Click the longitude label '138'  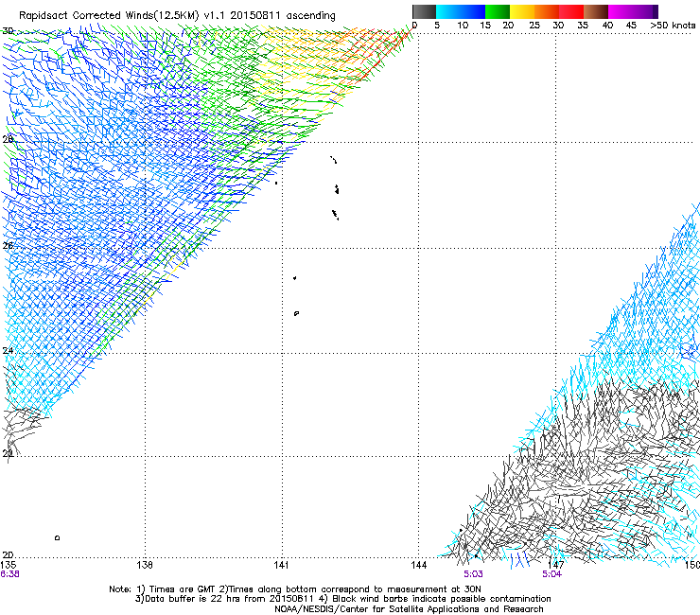click(144, 565)
